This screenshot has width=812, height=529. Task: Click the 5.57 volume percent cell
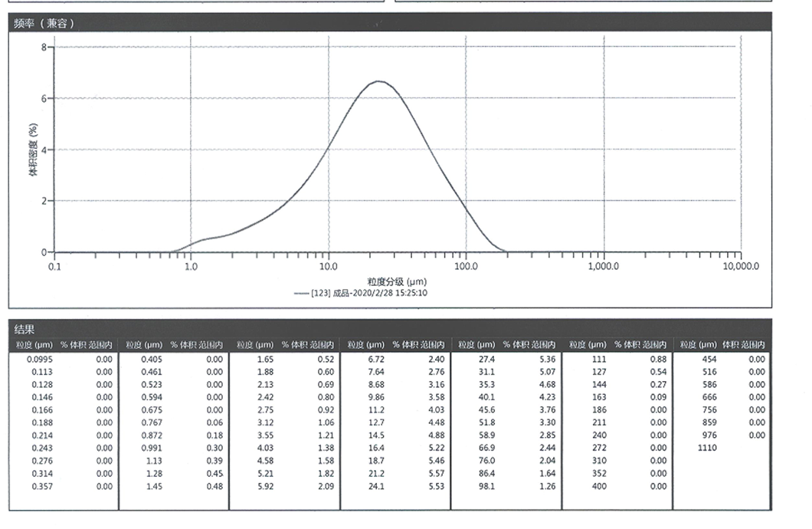[434, 474]
